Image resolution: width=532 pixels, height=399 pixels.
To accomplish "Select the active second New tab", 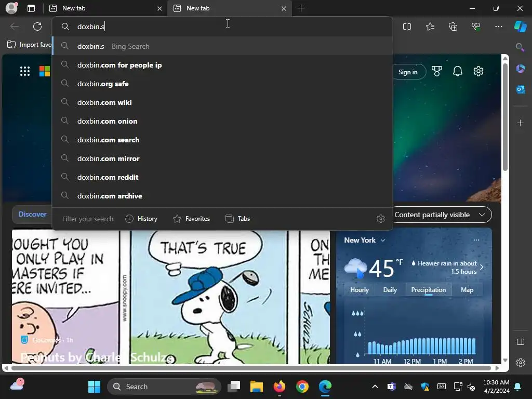I will (229, 8).
